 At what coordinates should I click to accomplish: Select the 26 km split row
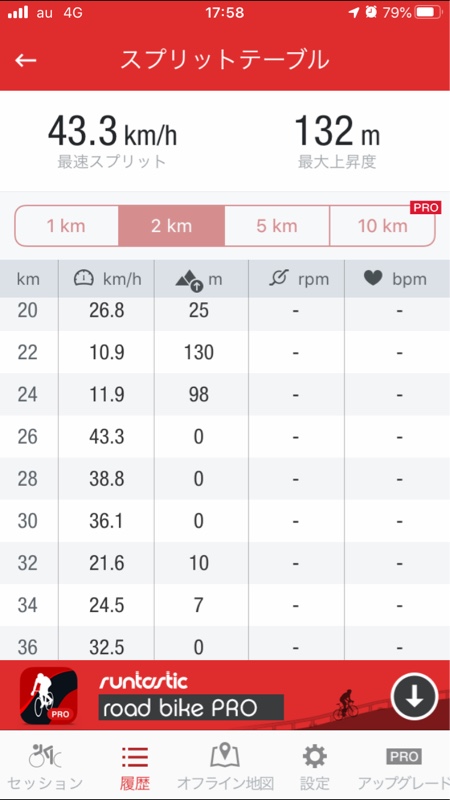[x=225, y=437]
